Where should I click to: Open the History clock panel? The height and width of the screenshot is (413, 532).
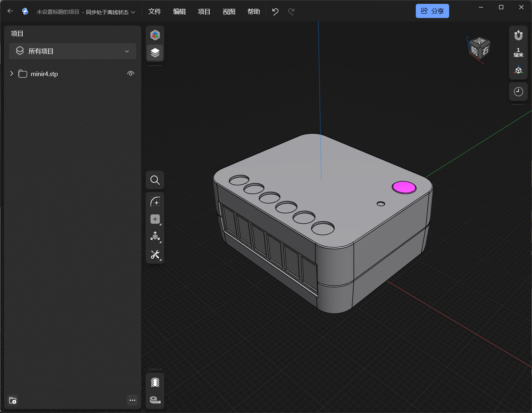(x=518, y=92)
